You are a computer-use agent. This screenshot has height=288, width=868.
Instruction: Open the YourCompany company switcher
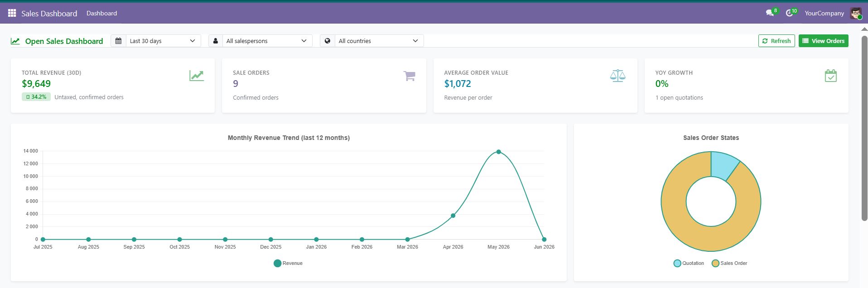[824, 13]
